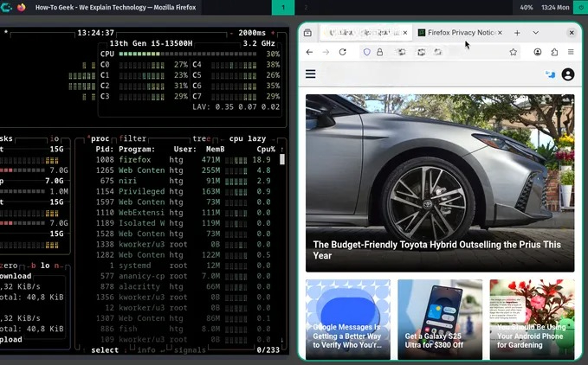Click the 13:24 Mon clock
The height and width of the screenshot is (365, 588).
pos(555,7)
